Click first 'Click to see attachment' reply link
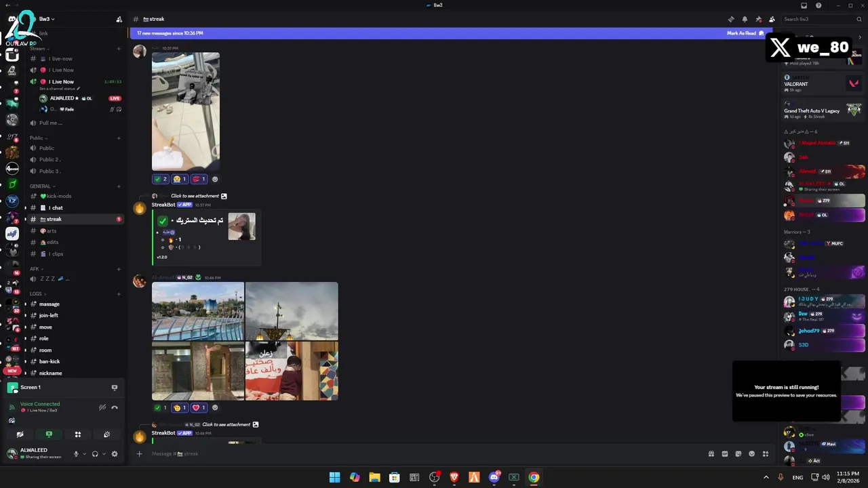This screenshot has width=868, height=488. pos(195,197)
